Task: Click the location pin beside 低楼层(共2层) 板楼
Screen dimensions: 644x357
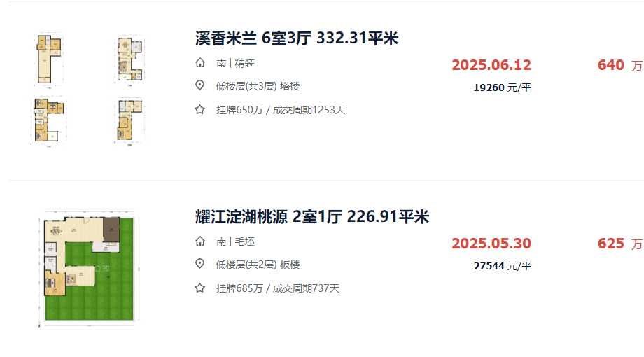Action: (200, 265)
